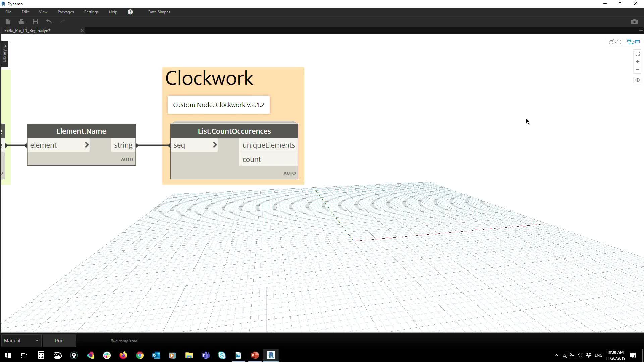Viewport: 644px width, 362px height.
Task: Open the Packages menu
Action: pos(66,12)
